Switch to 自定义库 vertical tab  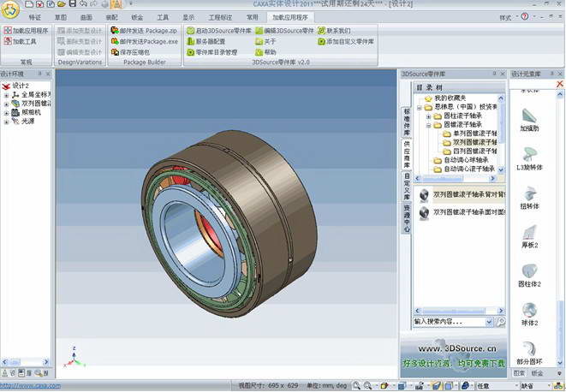[x=407, y=186]
